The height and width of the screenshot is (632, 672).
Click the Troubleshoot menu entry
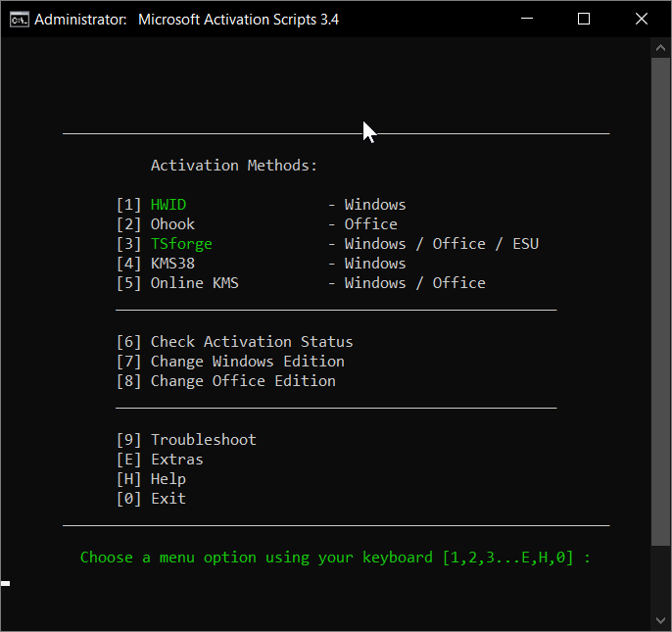(x=203, y=440)
